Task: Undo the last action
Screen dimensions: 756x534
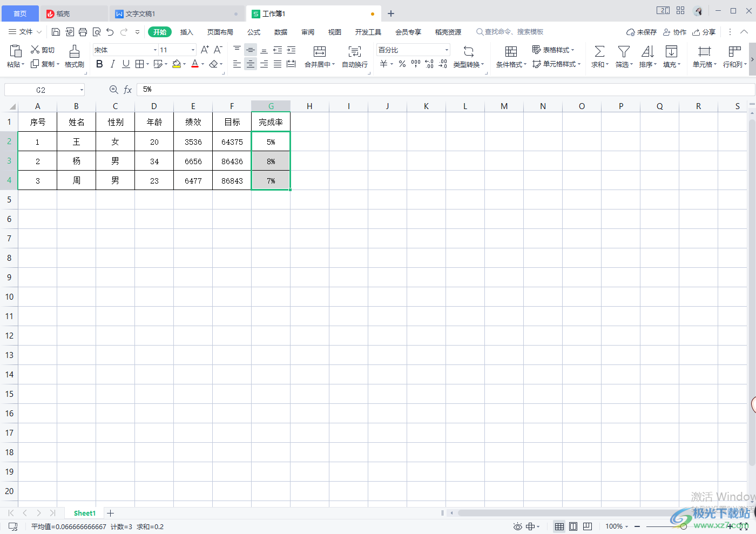Action: [110, 32]
